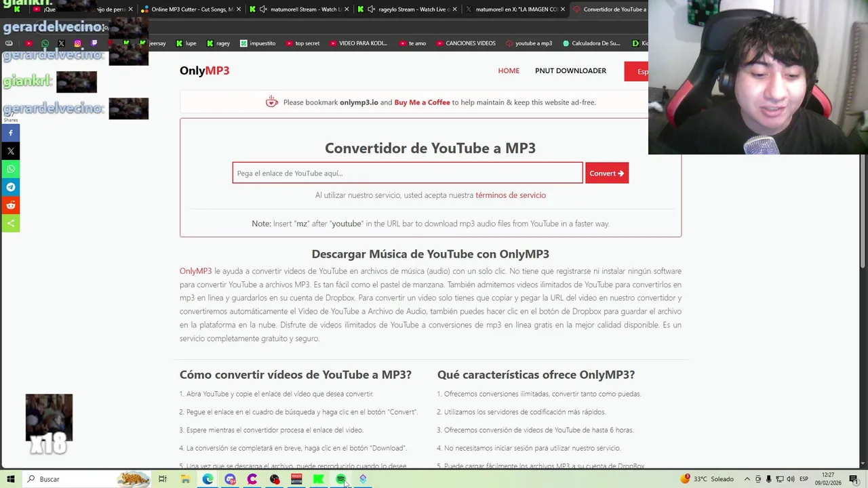Open the X bookmark icon in bookmarks bar
The image size is (868, 488).
point(61,43)
